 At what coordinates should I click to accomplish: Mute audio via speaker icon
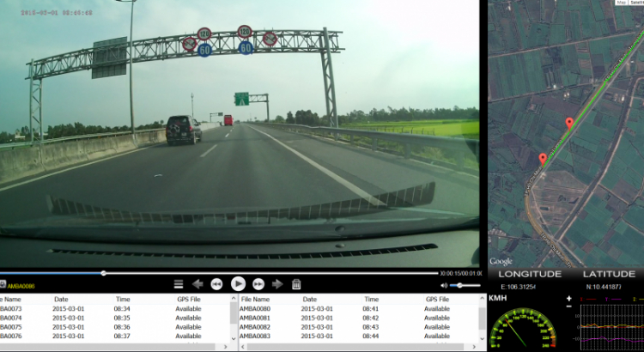click(444, 285)
